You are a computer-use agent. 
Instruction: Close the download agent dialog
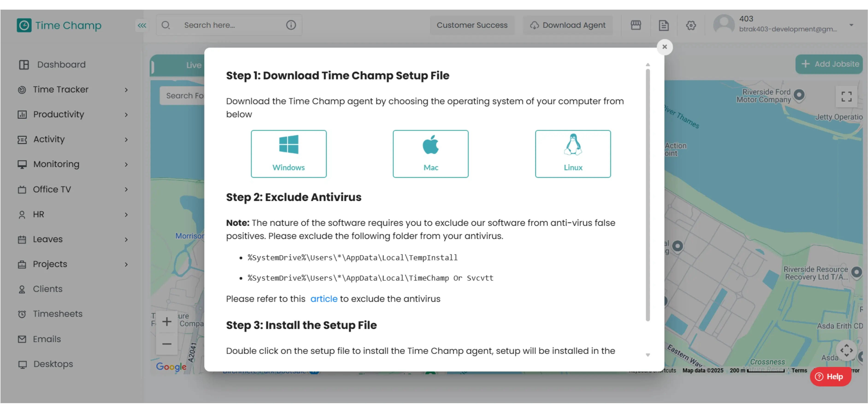(665, 47)
